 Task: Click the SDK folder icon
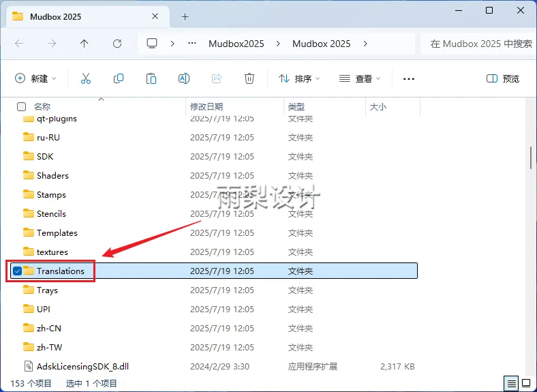[29, 156]
